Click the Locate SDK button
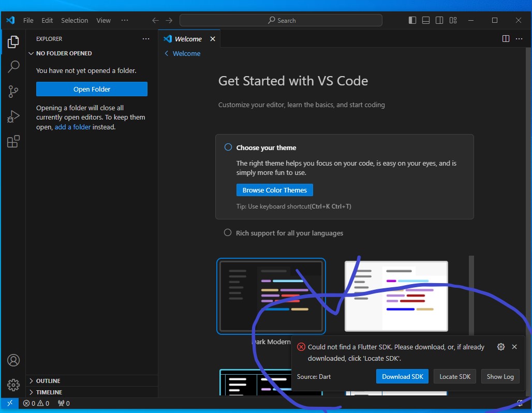532x413 pixels. click(x=455, y=376)
